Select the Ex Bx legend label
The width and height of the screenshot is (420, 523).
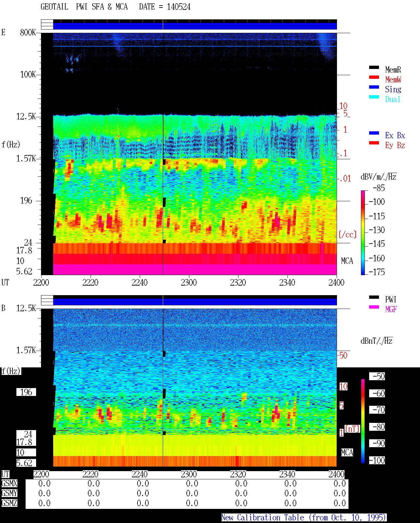click(395, 135)
